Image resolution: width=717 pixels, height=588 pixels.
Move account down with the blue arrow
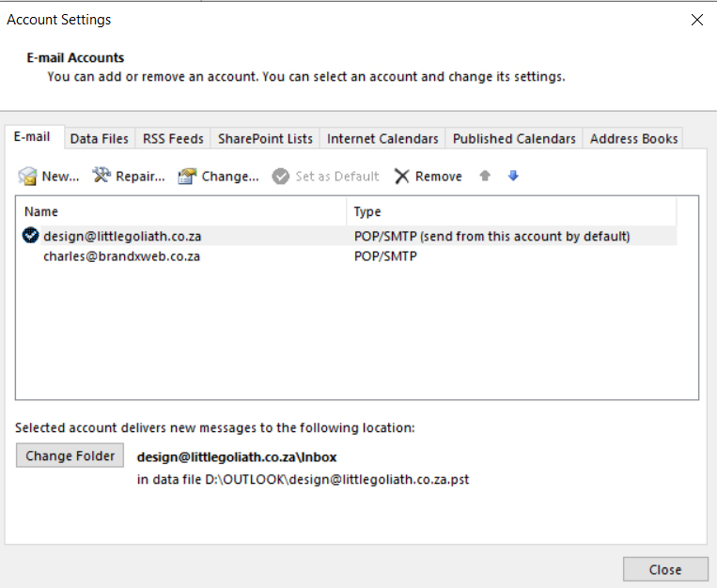pos(513,176)
